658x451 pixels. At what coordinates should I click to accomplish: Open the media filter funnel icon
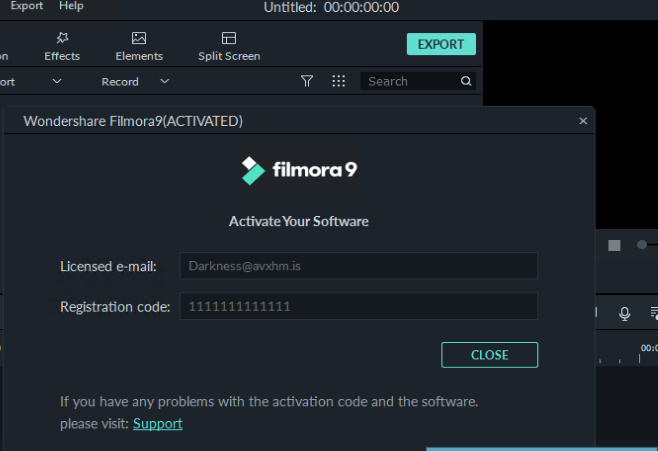[307, 81]
